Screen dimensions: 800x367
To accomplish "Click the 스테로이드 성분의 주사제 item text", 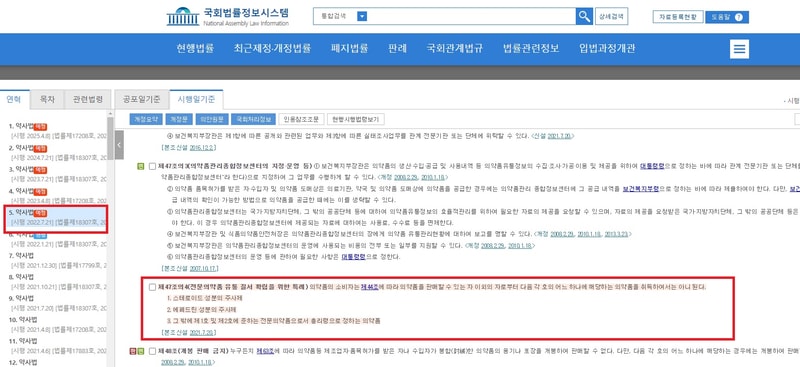I will (x=205, y=298).
